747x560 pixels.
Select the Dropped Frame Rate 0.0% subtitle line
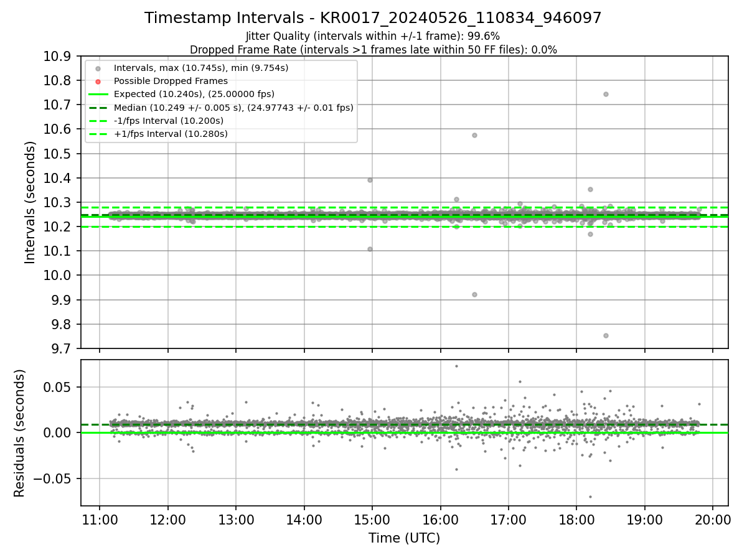click(373, 49)
